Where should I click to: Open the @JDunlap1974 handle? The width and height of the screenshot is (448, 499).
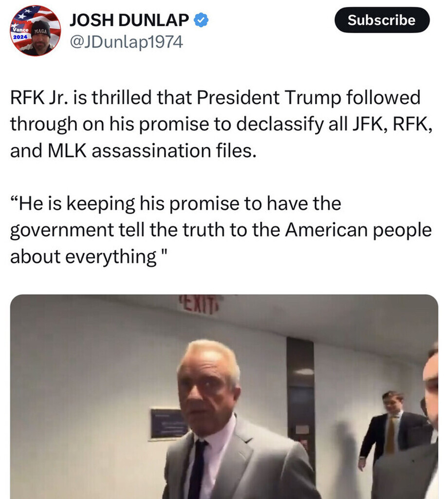(x=126, y=42)
